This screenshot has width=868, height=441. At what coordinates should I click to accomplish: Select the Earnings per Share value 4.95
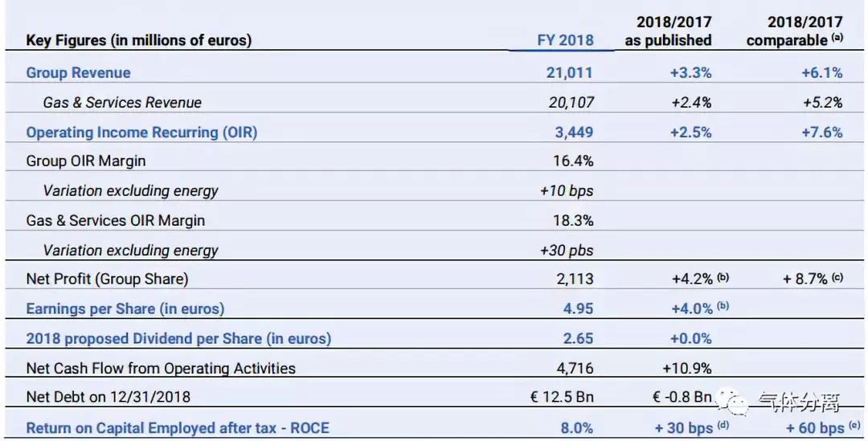tap(578, 308)
